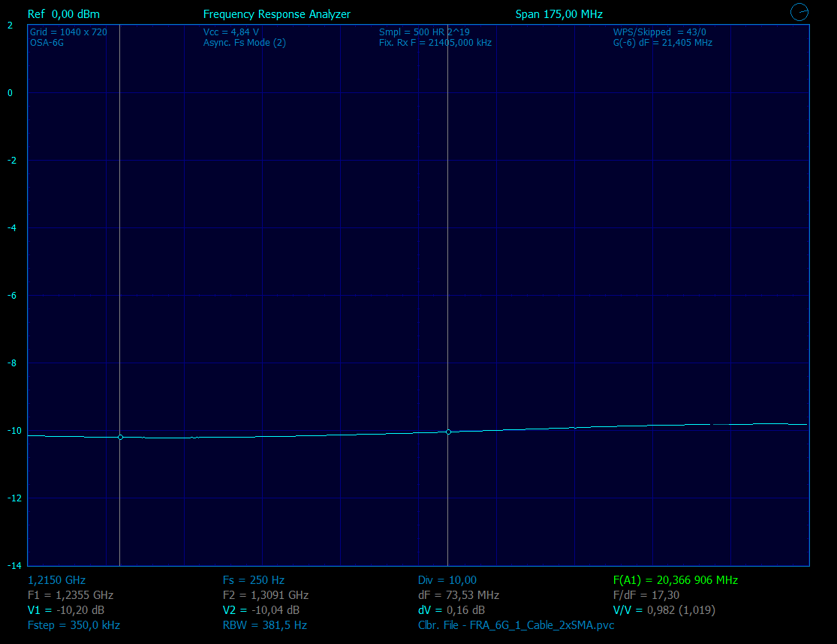Screen dimensions: 837x644
Task: Click the Async. Fs Mode (2) label
Action: pos(244,43)
